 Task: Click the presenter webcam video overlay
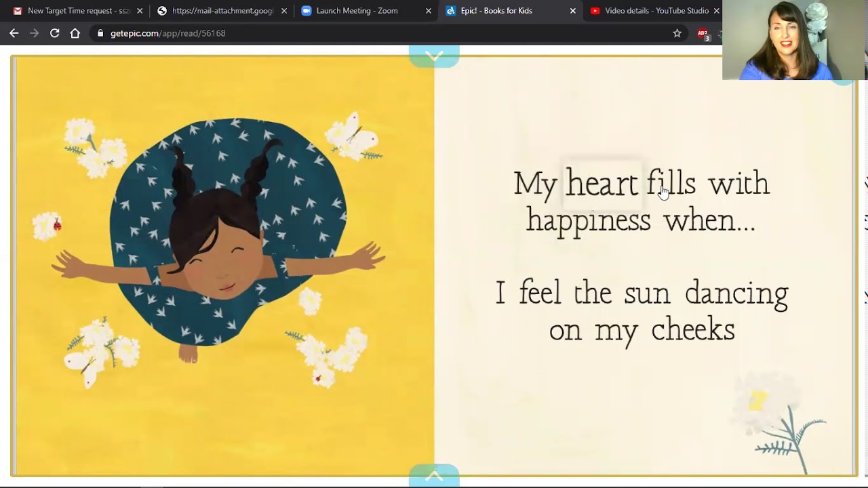coord(794,40)
